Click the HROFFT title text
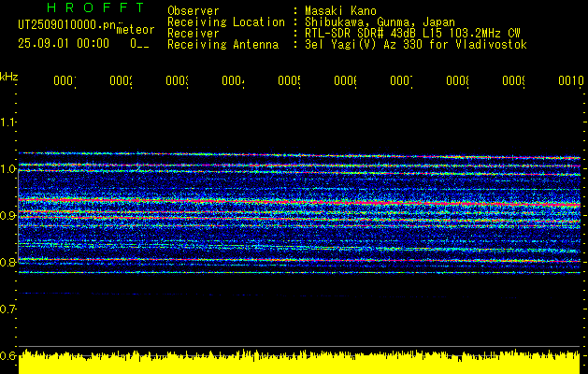The height and width of the screenshot is (374, 588). pos(95,7)
